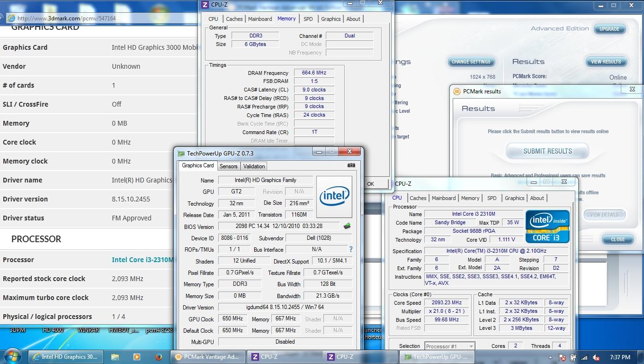Viewport: 644px width, 364px height.
Task: Switch to Sensors tab in GPU-Z
Action: point(228,166)
